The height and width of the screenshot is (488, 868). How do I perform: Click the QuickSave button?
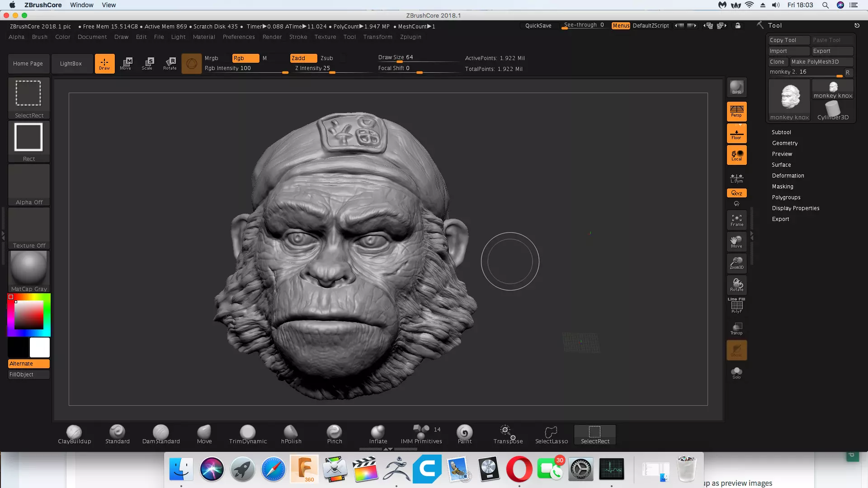pyautogui.click(x=538, y=26)
